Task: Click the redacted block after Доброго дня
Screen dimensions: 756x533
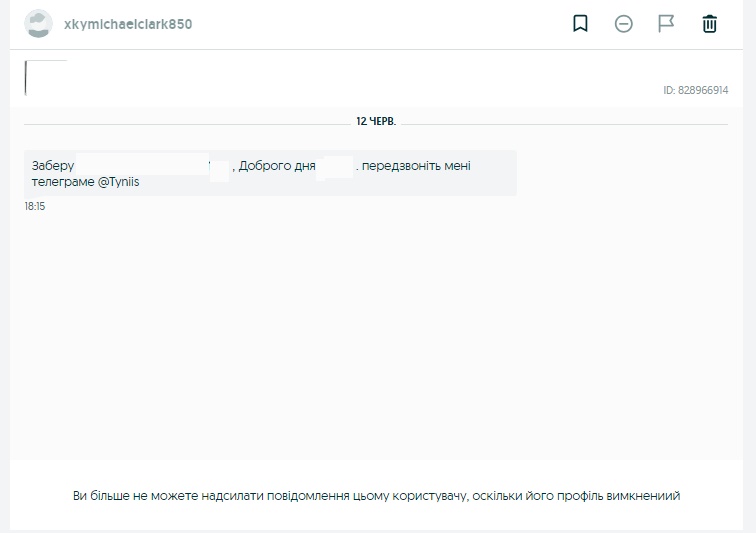Action: pyautogui.click(x=337, y=166)
